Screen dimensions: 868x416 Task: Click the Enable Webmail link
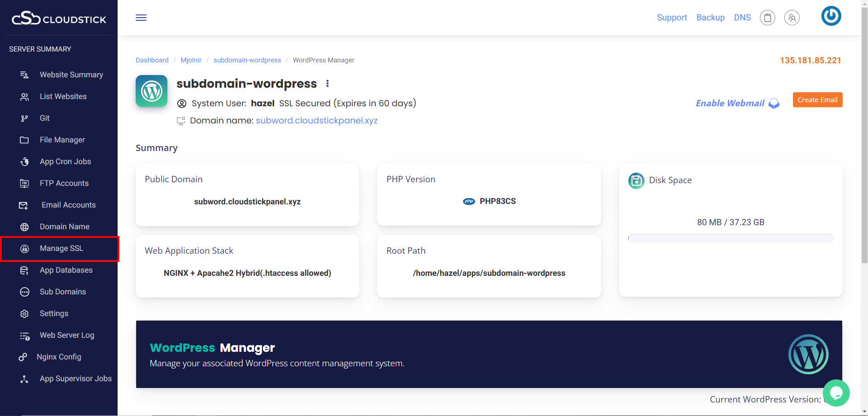tap(730, 103)
